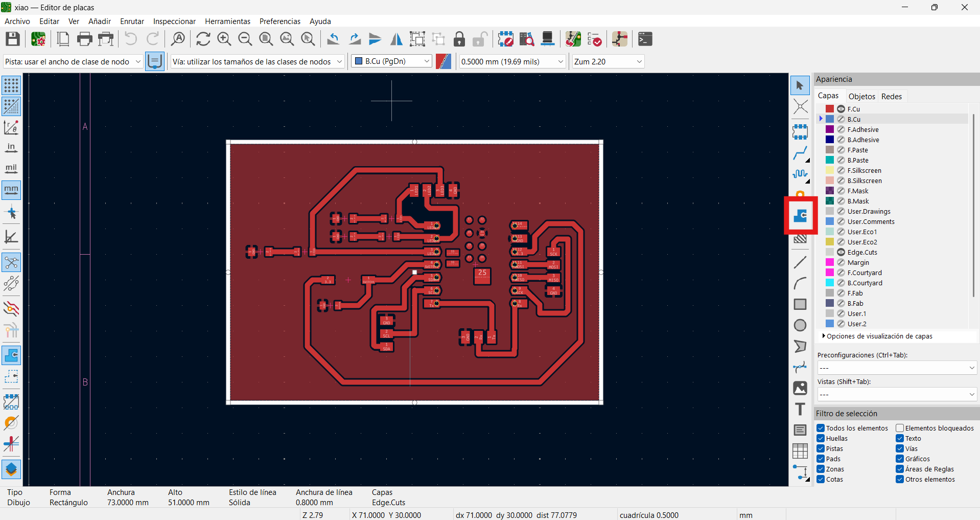Lock selected items with padlock icon
980x520 pixels.
[459, 39]
